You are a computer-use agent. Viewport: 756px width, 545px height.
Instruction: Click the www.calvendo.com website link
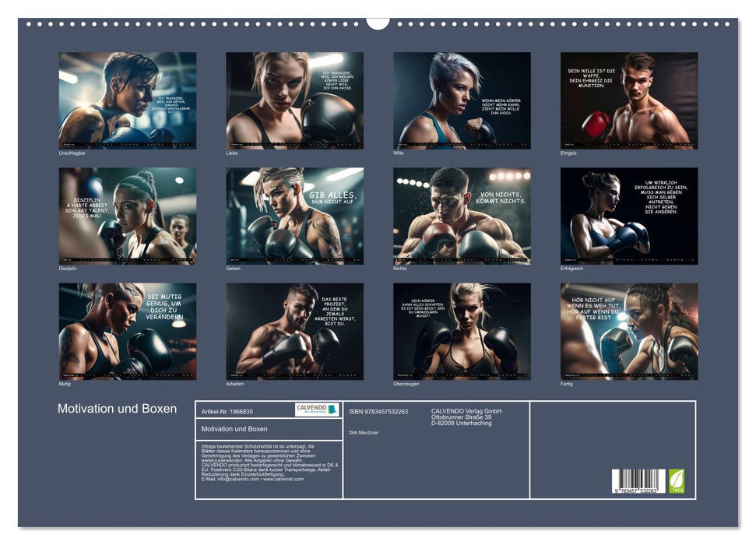coord(283,479)
